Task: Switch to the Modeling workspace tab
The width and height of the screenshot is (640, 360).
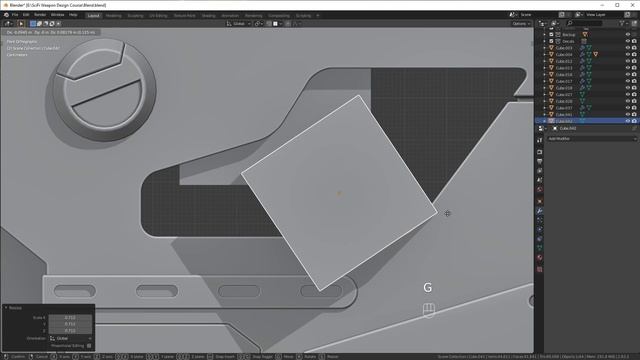Action: (113, 16)
